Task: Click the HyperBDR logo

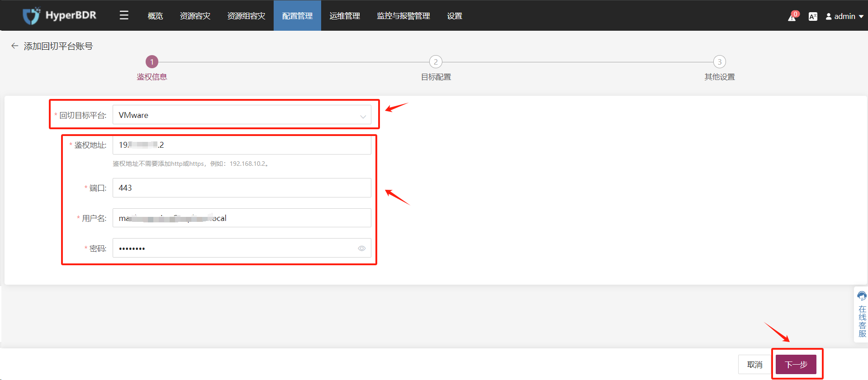Action: (59, 15)
